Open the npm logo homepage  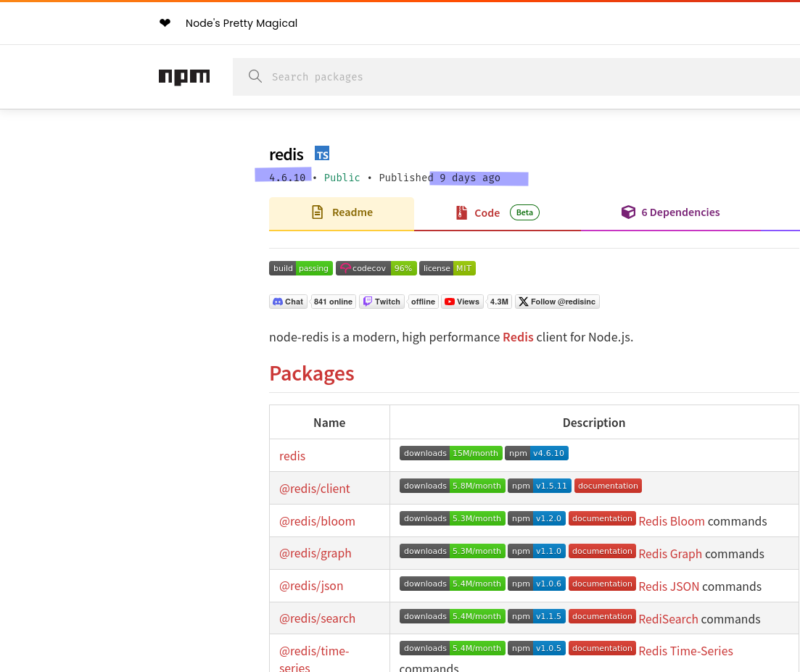(184, 77)
